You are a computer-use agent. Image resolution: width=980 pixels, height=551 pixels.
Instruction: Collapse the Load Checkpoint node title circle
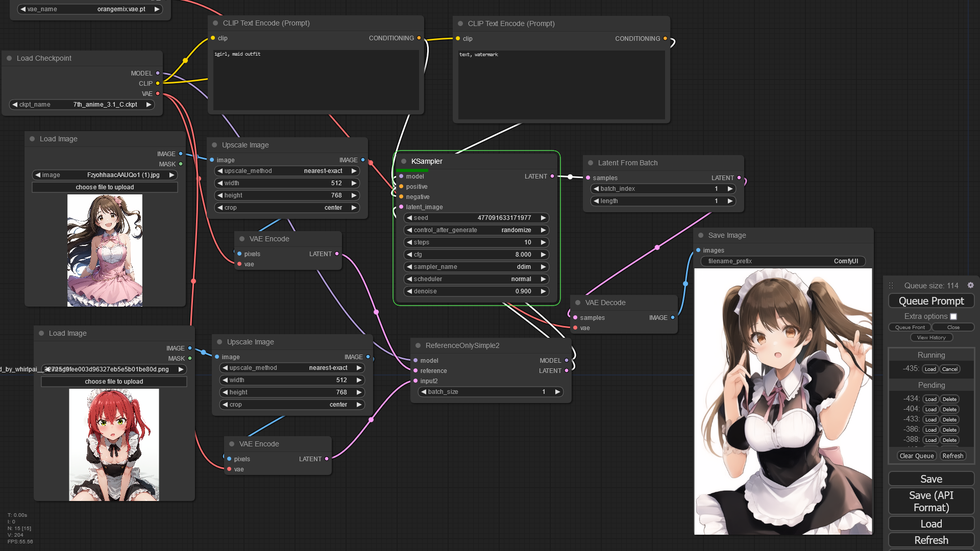[x=9, y=58]
